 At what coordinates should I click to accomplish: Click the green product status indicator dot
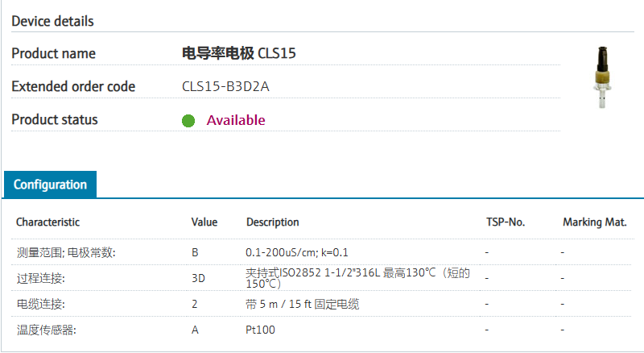click(x=188, y=121)
